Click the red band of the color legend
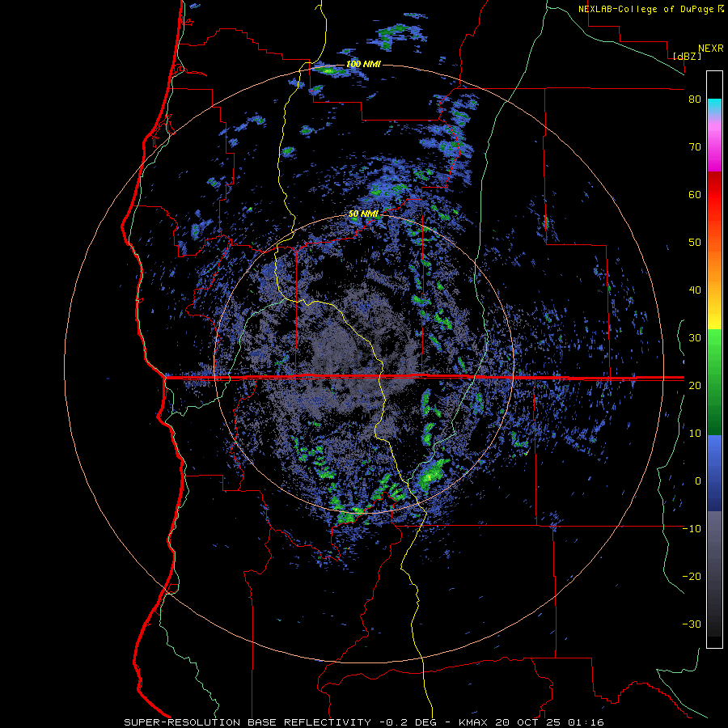Screen dimensions: 728x728 [x=714, y=195]
